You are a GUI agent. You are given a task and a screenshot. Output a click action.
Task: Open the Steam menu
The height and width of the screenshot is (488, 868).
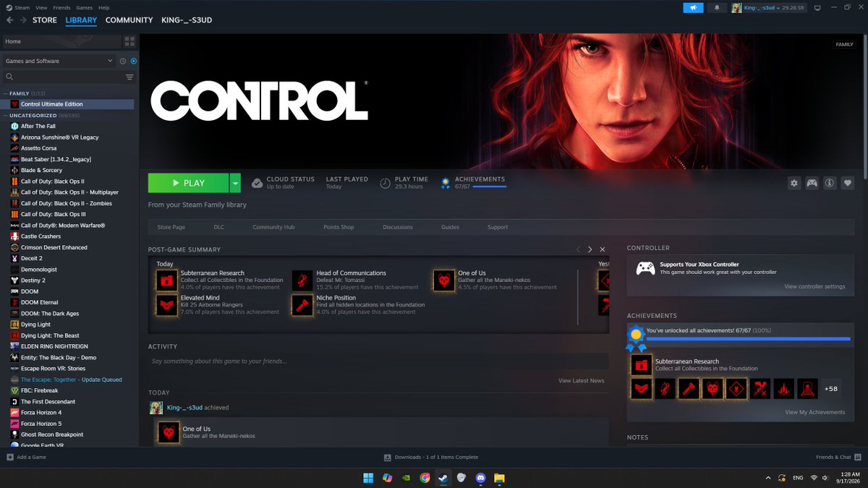22,7
